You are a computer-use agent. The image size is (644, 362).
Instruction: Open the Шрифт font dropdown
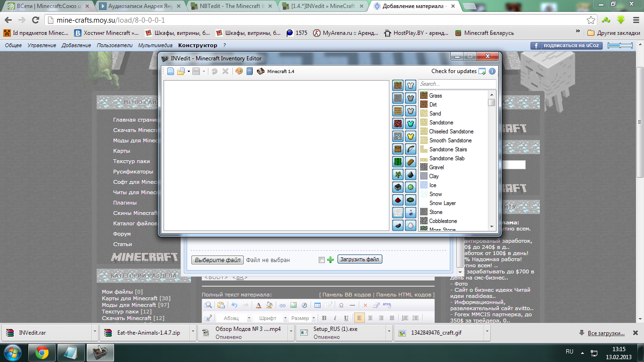270,318
